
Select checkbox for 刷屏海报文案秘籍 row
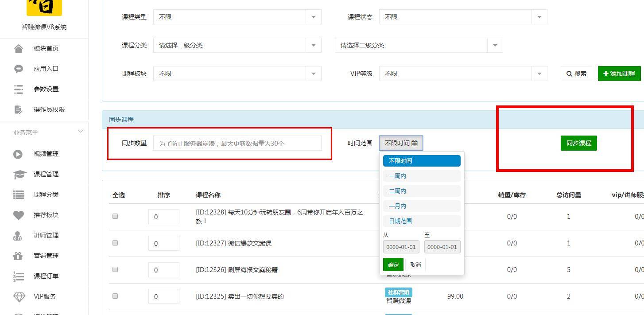(115, 269)
